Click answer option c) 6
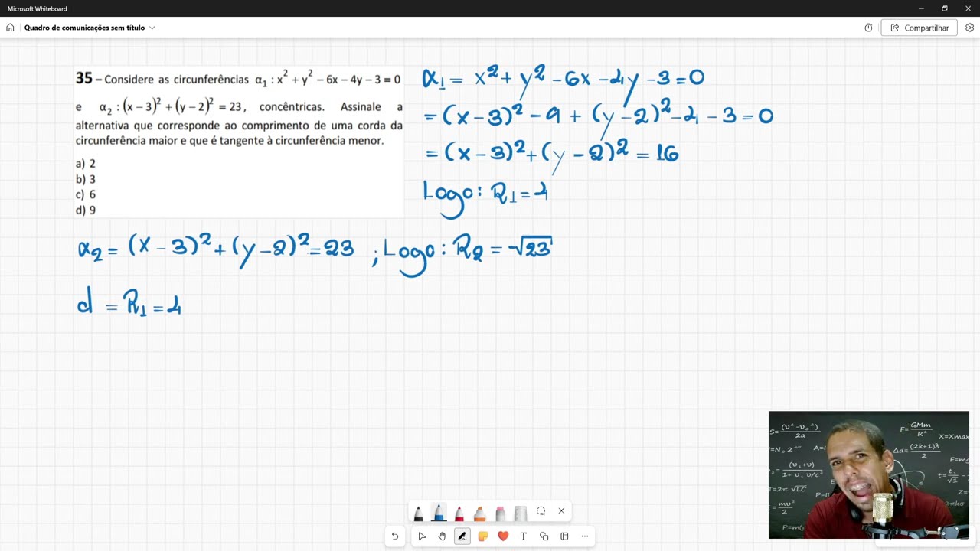Screen dimensions: 980x551 click(x=86, y=194)
